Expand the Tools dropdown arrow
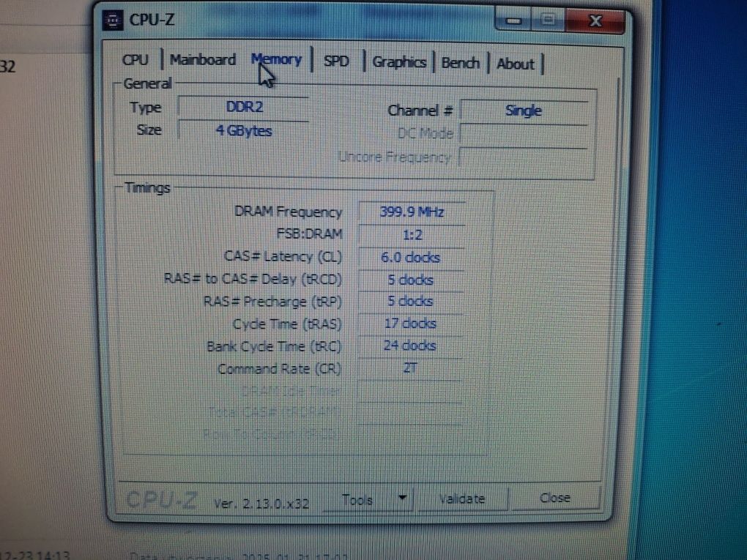 click(x=403, y=498)
